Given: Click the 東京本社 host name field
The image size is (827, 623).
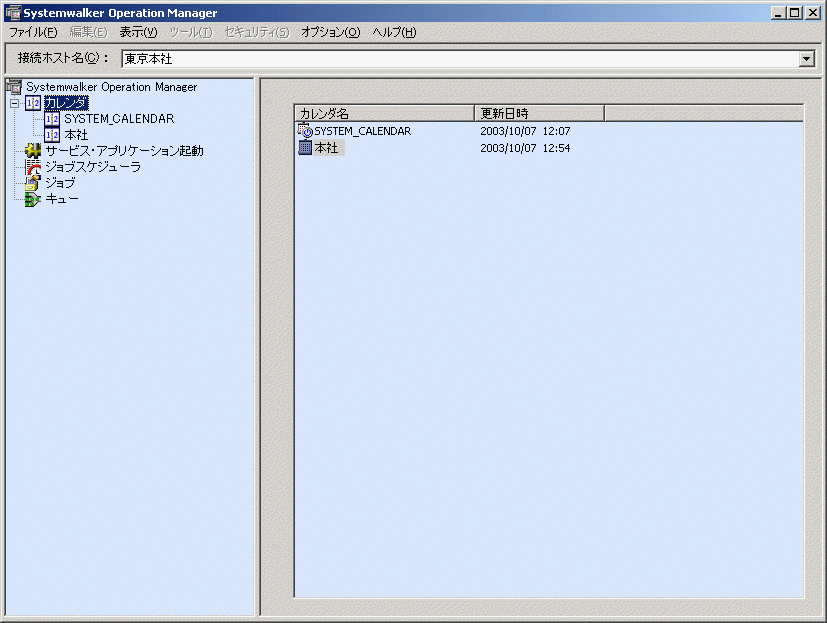Looking at the screenshot, I should 460,59.
